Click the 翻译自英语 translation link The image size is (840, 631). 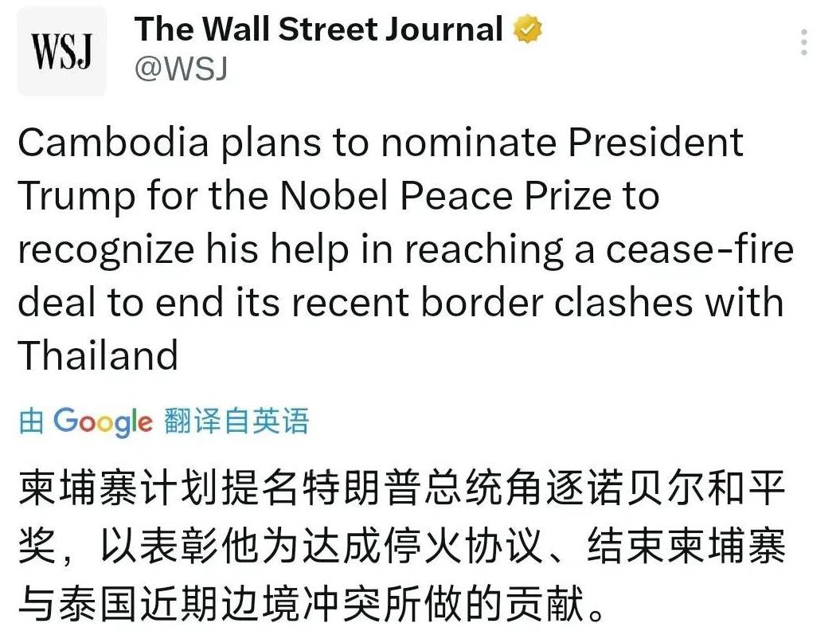click(x=236, y=421)
